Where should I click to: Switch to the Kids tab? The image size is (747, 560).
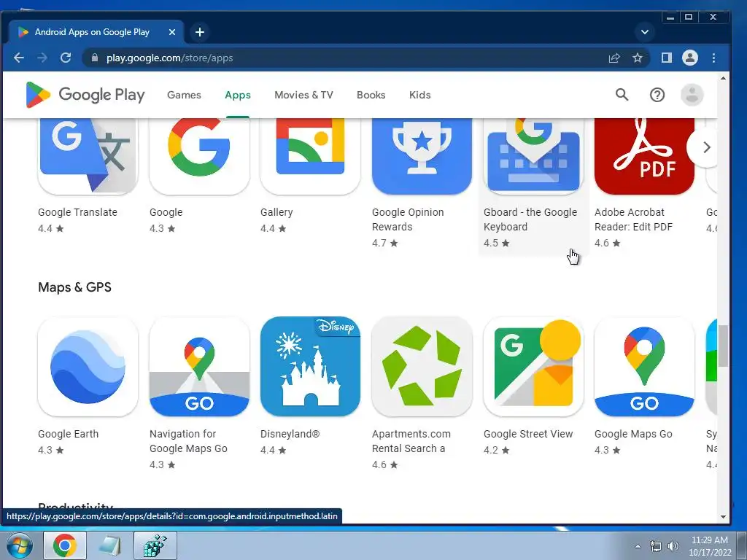pos(419,95)
